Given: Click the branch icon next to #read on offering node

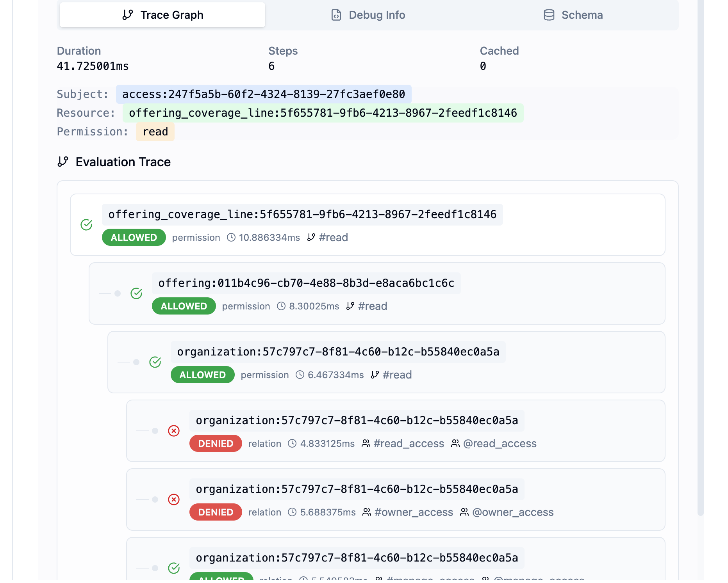Looking at the screenshot, I should (350, 306).
